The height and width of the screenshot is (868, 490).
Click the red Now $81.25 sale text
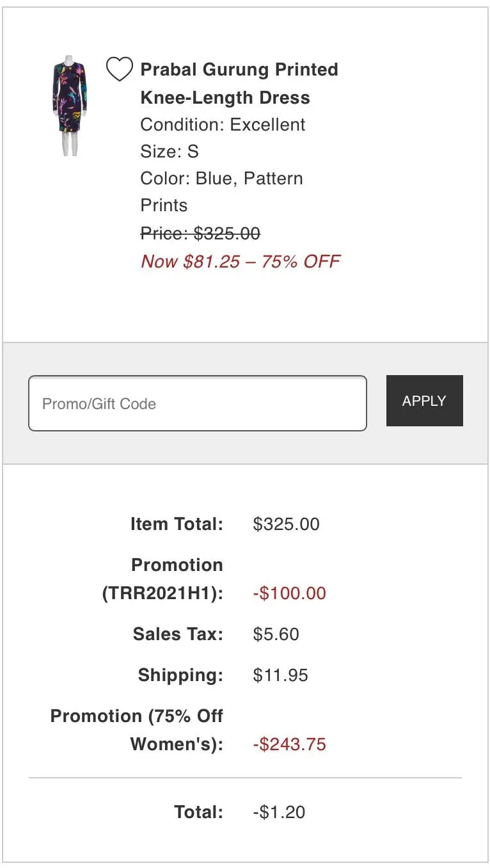(241, 261)
